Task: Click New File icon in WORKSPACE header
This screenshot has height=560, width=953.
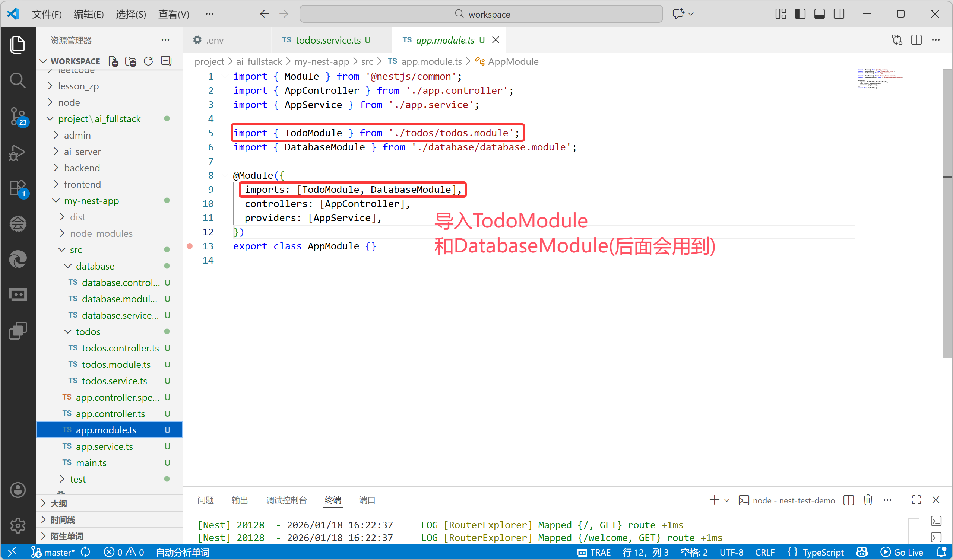Action: click(x=113, y=61)
